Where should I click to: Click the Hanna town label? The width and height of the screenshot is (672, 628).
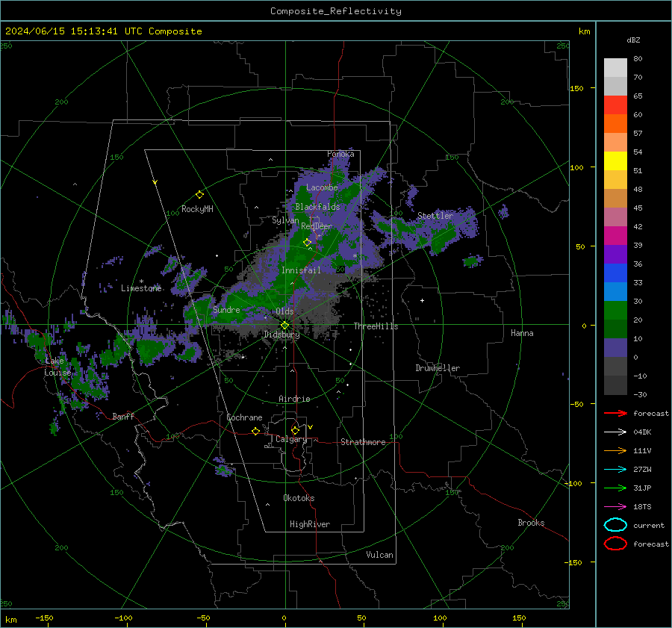pyautogui.click(x=522, y=333)
